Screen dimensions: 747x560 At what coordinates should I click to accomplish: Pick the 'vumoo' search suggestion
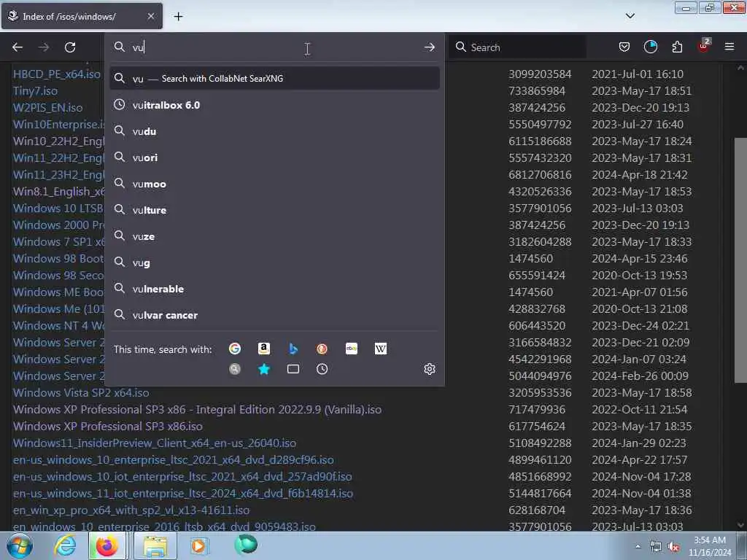coord(274,183)
